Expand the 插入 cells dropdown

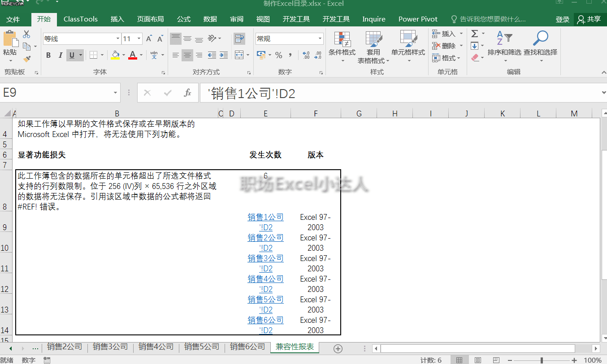461,34
